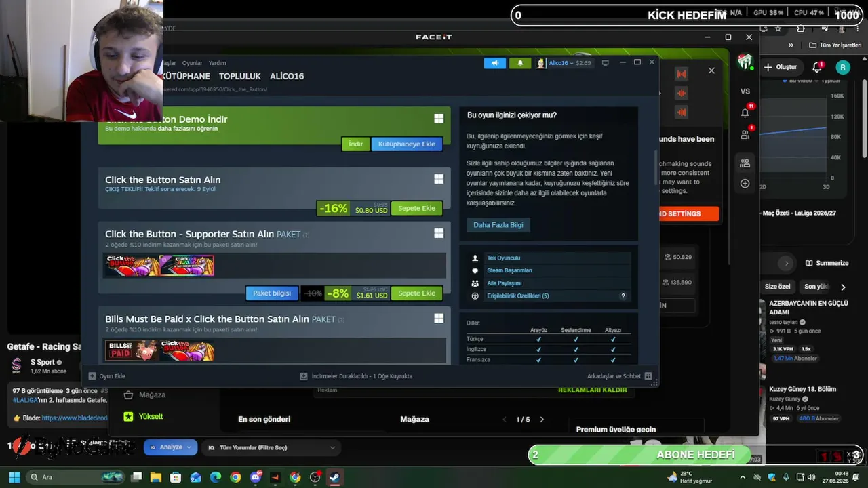The image size is (868, 488).
Task: Open FACEIT friends icon with 1 badge
Action: (745, 134)
